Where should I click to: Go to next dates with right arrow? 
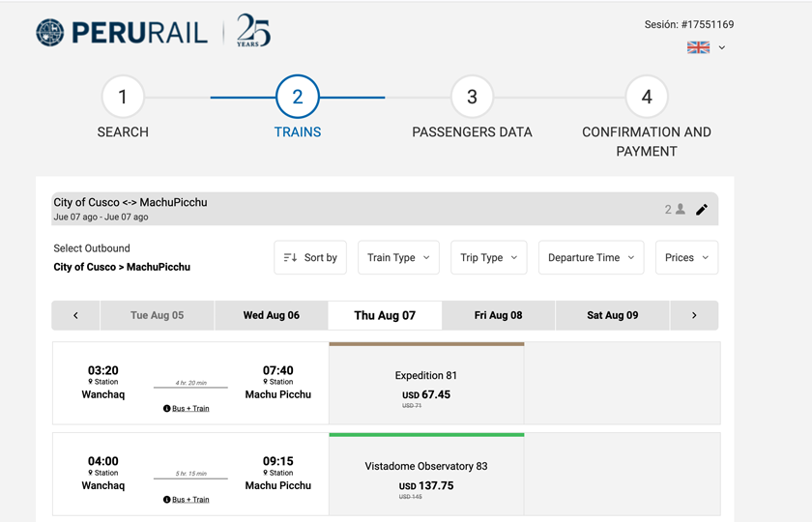[x=694, y=315]
